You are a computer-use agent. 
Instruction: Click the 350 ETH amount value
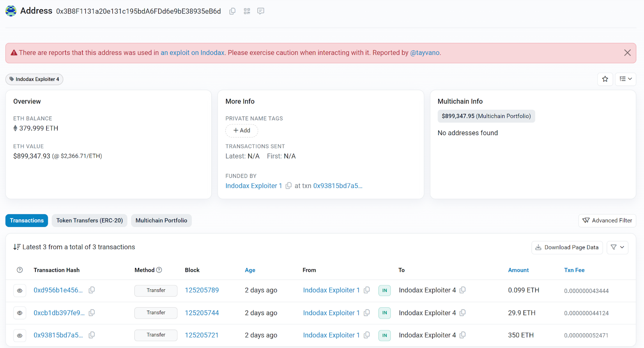click(521, 335)
